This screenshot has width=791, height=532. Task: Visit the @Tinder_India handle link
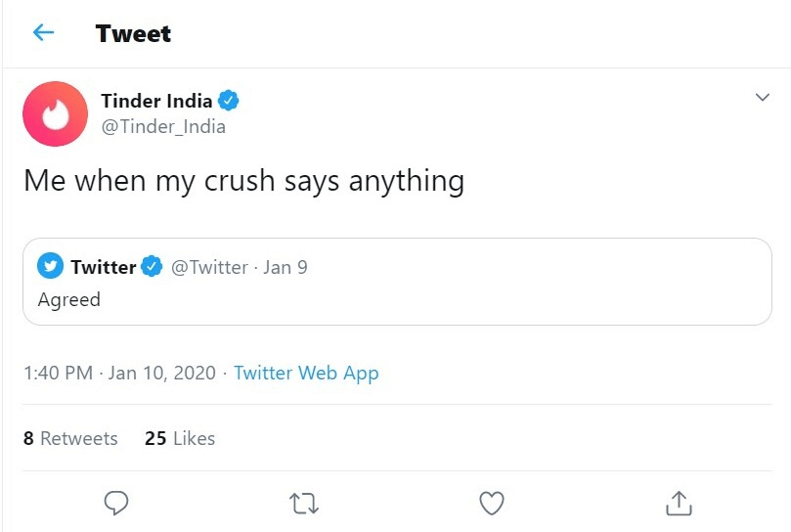[x=163, y=126]
